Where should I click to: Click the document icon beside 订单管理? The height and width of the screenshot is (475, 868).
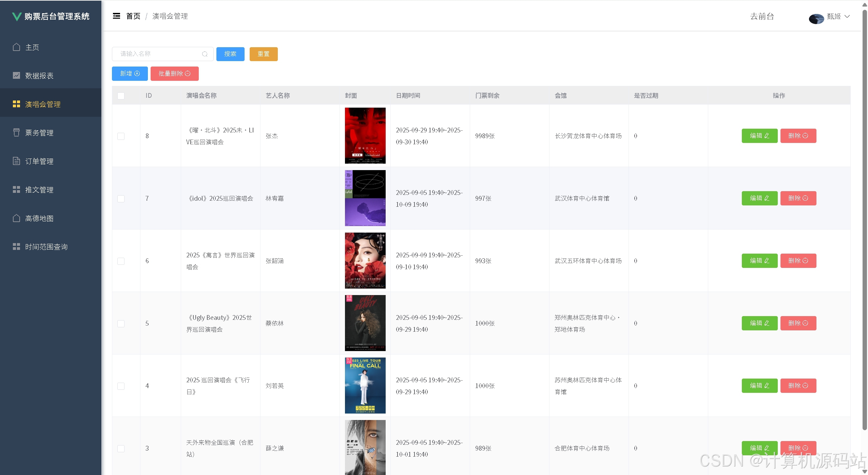[16, 161]
